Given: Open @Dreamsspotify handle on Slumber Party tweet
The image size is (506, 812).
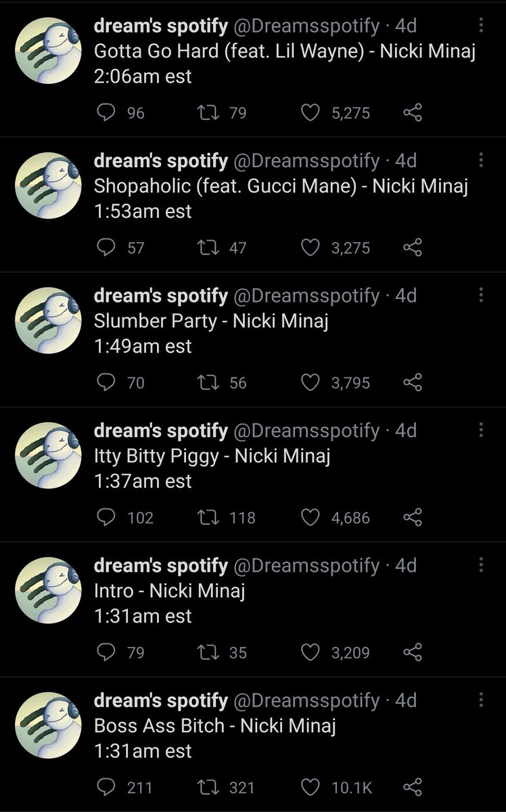Looking at the screenshot, I should (306, 296).
